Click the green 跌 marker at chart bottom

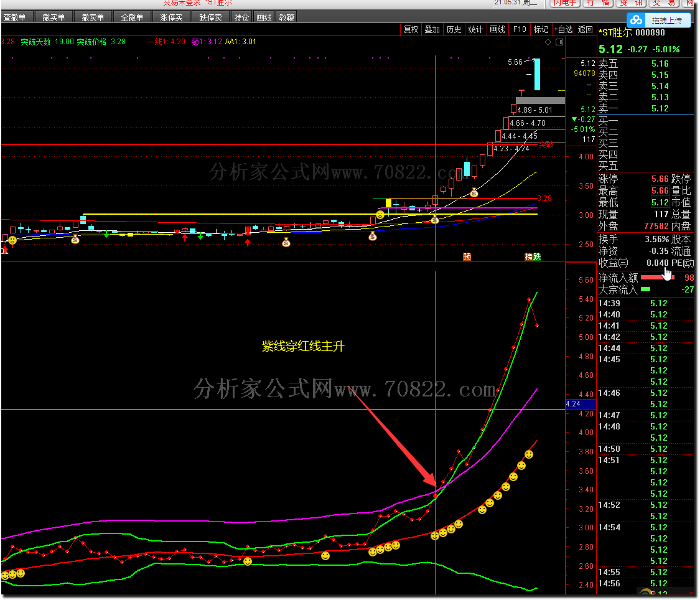click(536, 256)
